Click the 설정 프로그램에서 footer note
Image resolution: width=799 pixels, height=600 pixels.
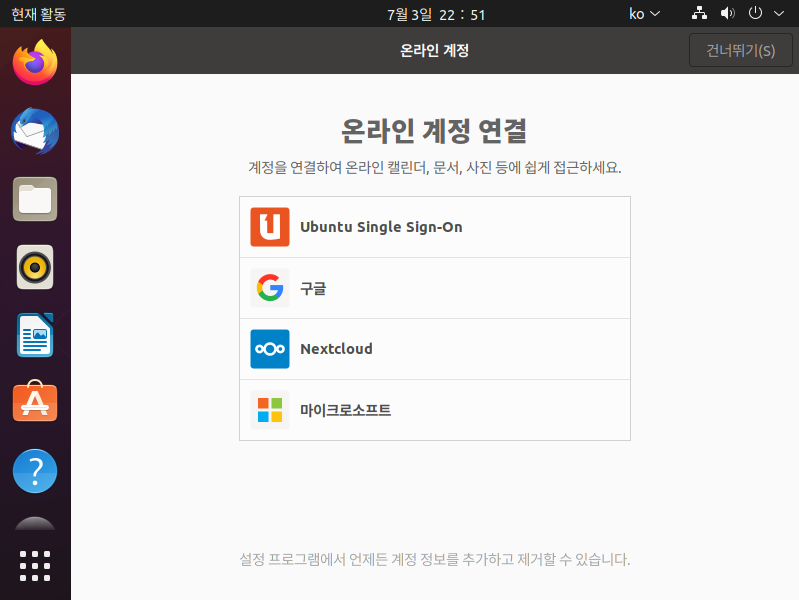click(x=435, y=559)
